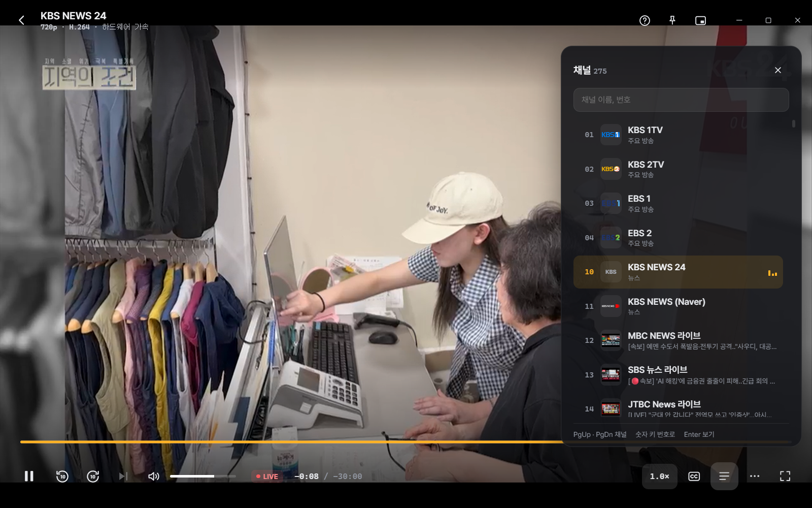This screenshot has height=508, width=812.
Task: Minimize the player window
Action: 739,20
